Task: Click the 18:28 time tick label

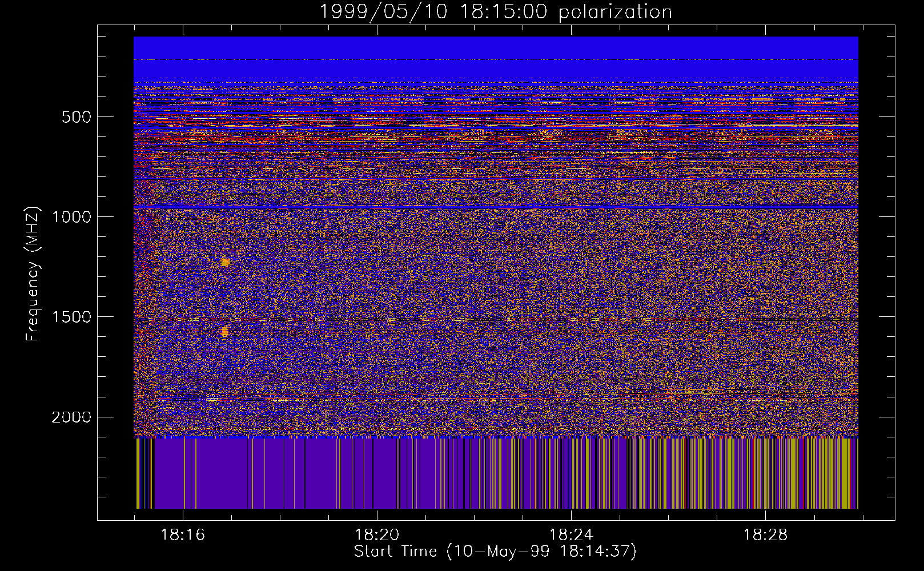Action: pos(765,534)
